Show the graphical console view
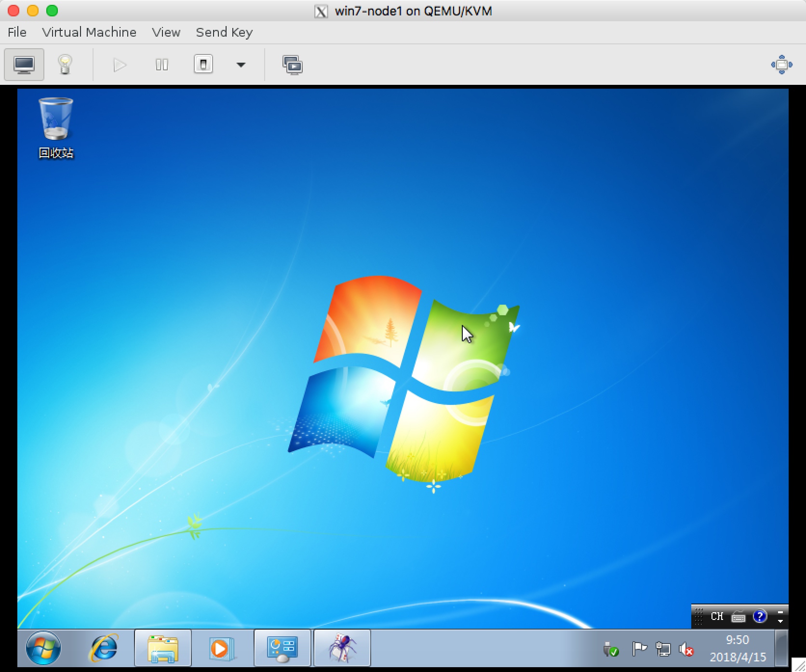The width and height of the screenshot is (806, 672). [24, 65]
